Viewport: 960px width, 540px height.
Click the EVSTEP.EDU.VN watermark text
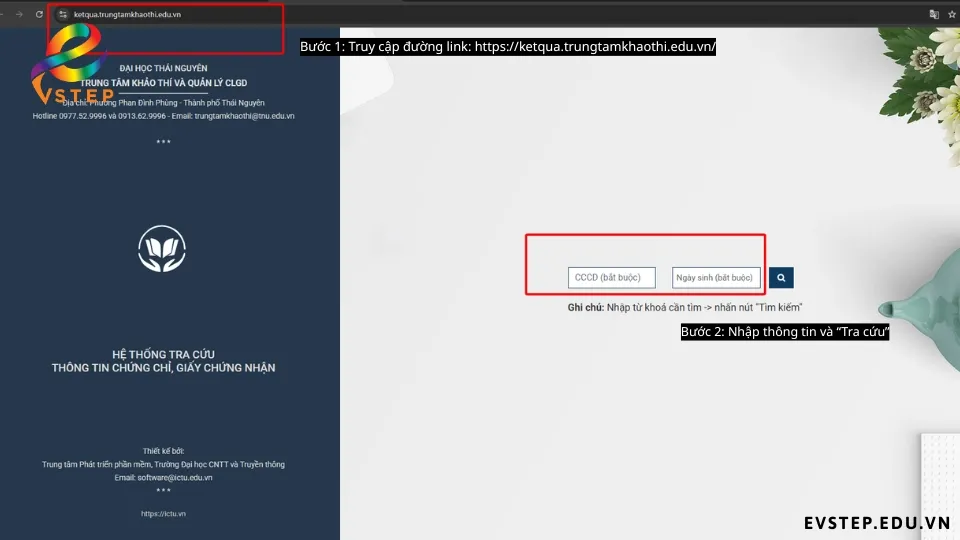point(877,523)
